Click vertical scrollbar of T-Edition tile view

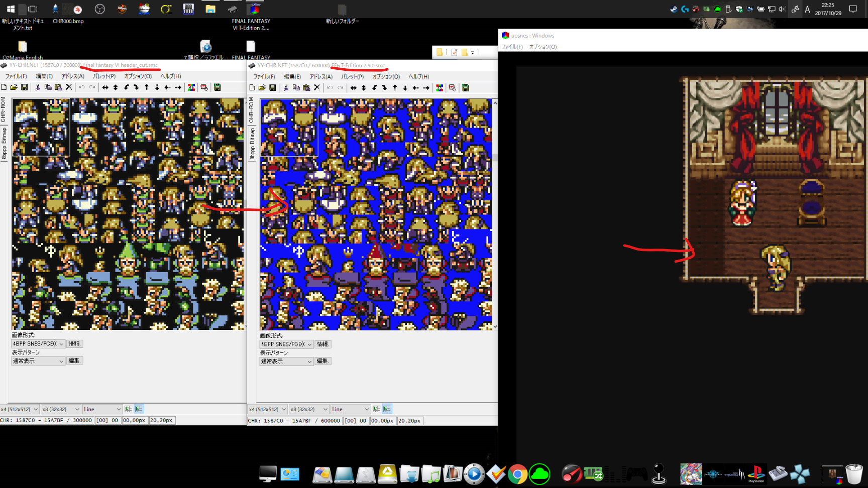click(495, 215)
